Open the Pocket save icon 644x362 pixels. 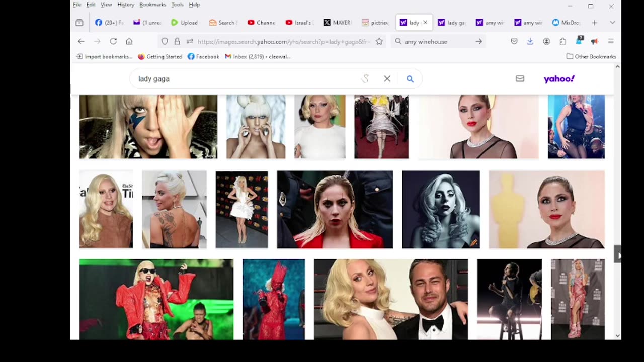(514, 41)
